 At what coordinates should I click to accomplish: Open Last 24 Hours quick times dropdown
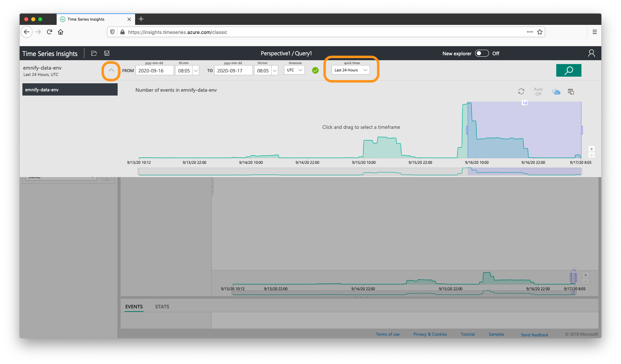click(x=350, y=70)
